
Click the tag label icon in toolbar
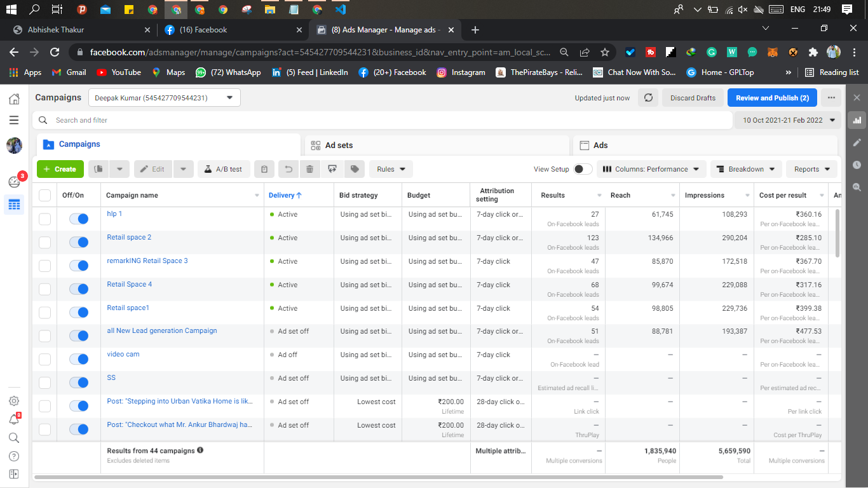coord(355,169)
